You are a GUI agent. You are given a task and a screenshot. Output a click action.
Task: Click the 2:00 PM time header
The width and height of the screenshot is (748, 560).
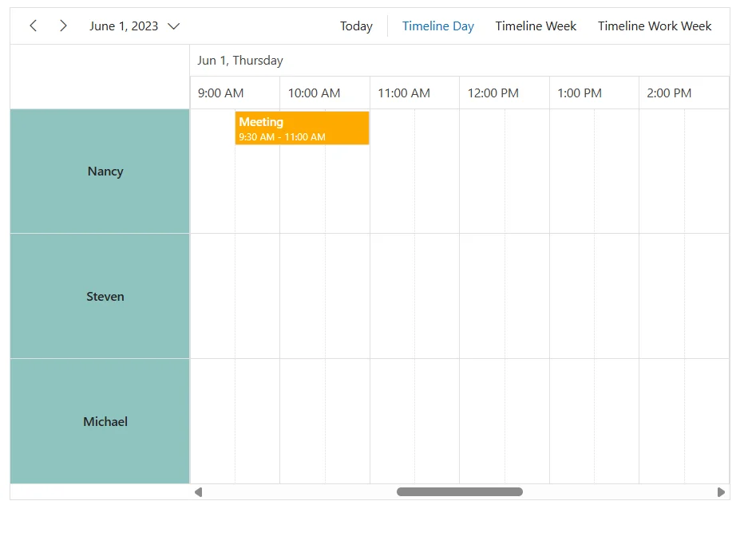(684, 93)
